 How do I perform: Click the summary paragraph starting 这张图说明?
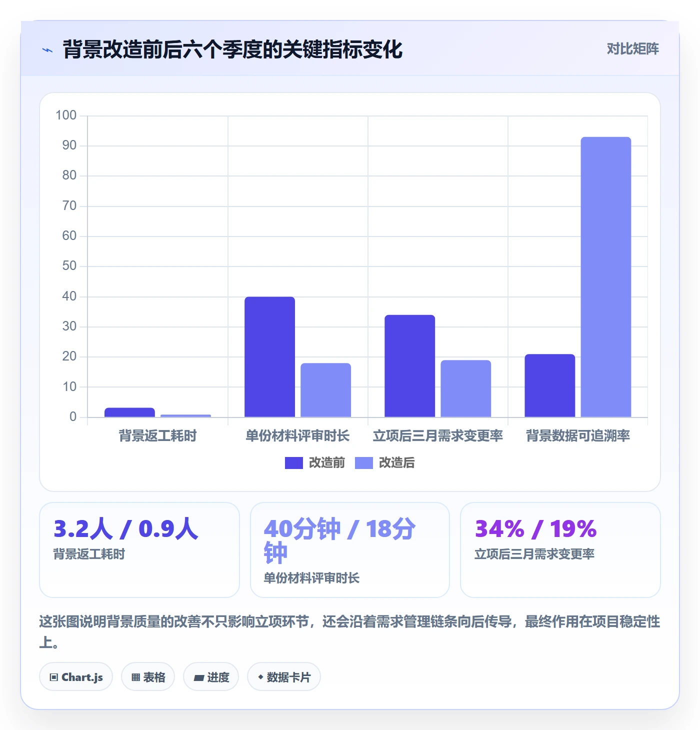pyautogui.click(x=349, y=632)
